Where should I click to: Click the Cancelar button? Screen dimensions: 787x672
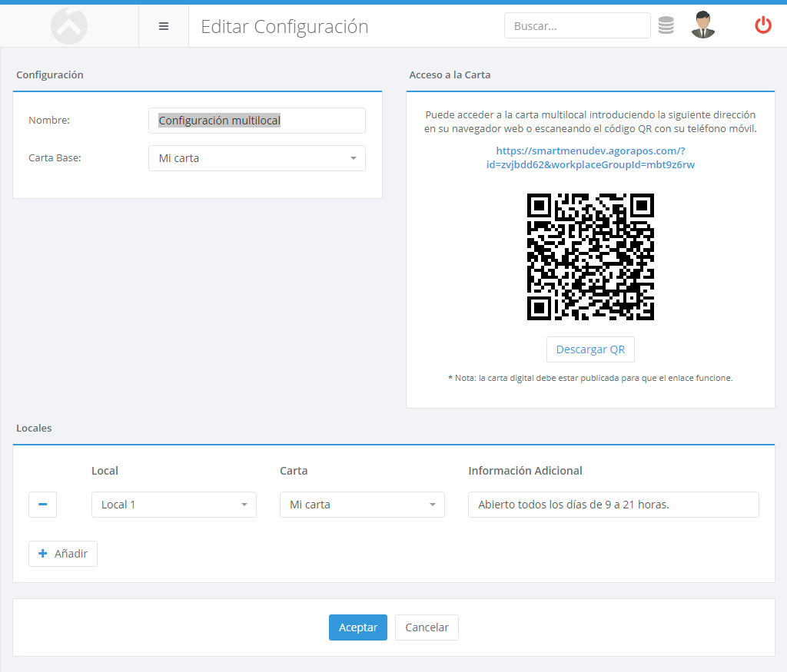[x=427, y=627]
